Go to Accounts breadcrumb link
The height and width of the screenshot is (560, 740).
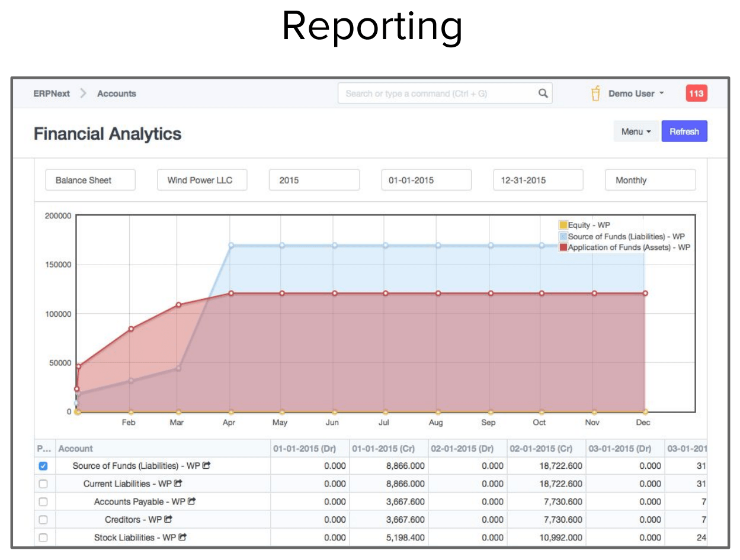(117, 94)
